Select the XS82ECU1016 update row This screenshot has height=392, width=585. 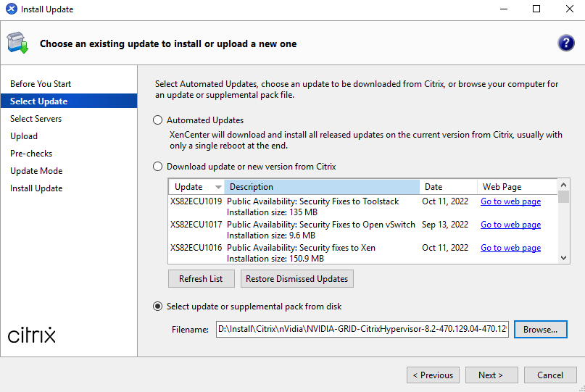pyautogui.click(x=363, y=253)
